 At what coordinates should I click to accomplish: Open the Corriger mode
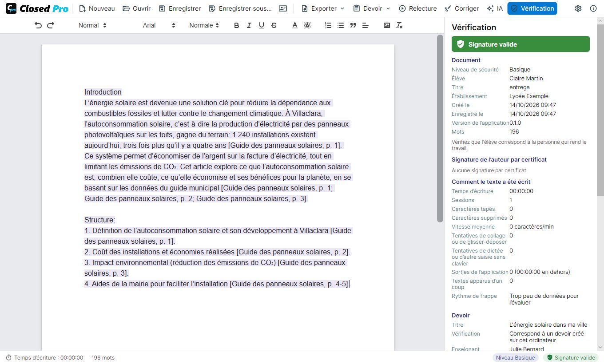point(461,8)
